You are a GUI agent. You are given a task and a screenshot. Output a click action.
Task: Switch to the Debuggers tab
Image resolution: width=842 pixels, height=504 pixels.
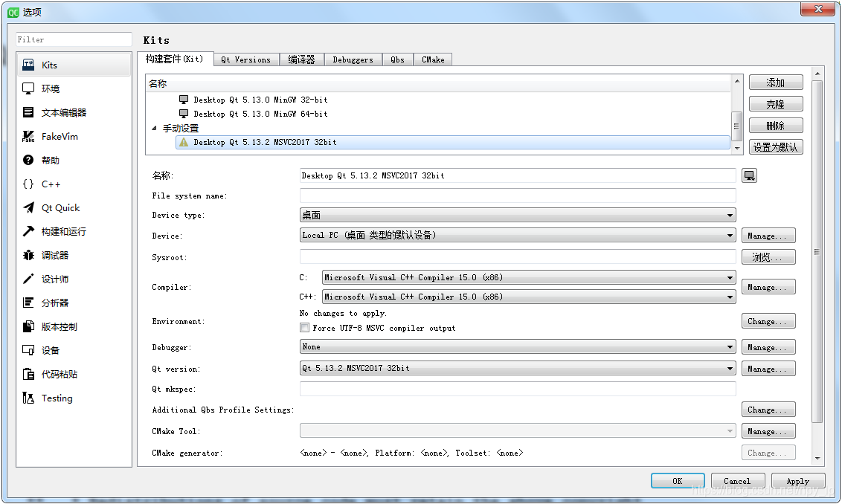(x=353, y=59)
